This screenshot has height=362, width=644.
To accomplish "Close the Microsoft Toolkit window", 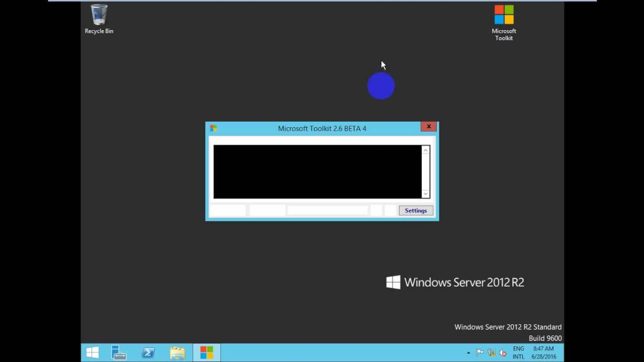I will coord(429,127).
